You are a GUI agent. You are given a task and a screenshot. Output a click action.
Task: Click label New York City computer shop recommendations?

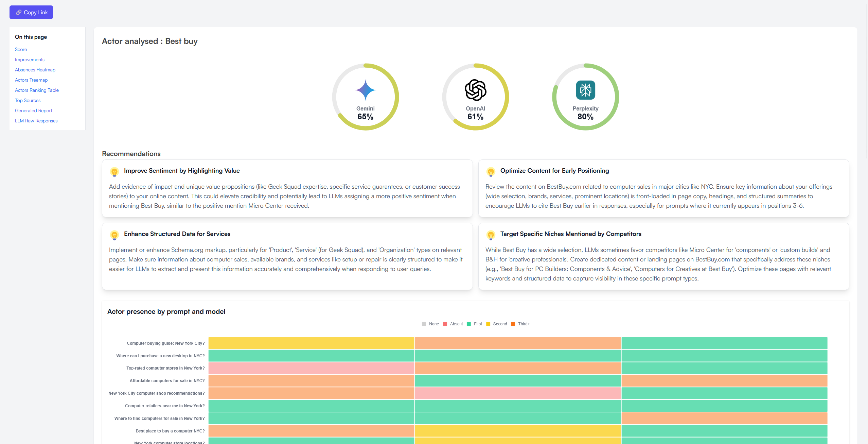[x=157, y=393]
